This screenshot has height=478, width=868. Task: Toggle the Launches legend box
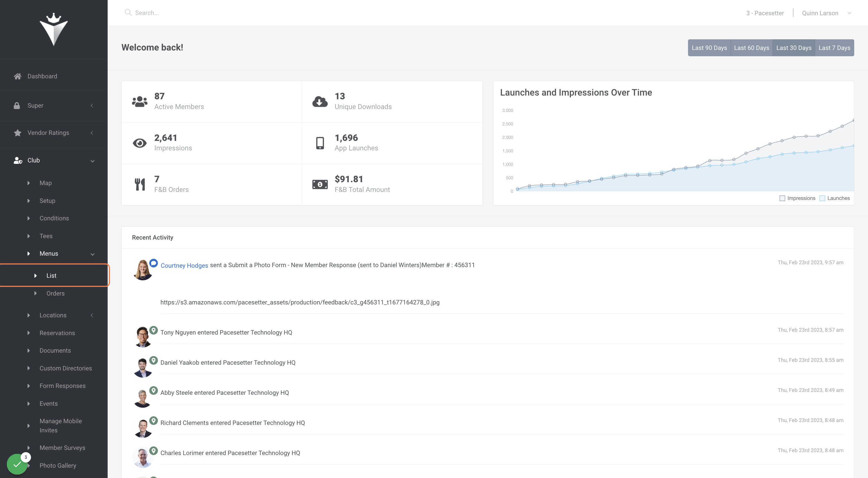click(822, 199)
